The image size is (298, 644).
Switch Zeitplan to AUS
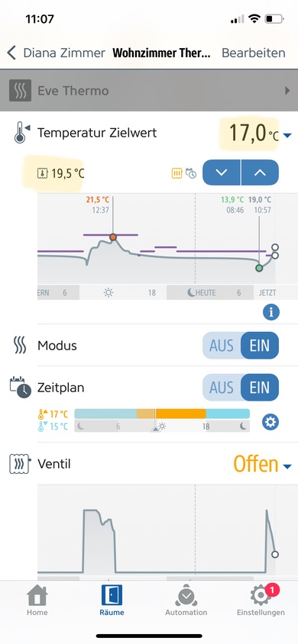[221, 388]
